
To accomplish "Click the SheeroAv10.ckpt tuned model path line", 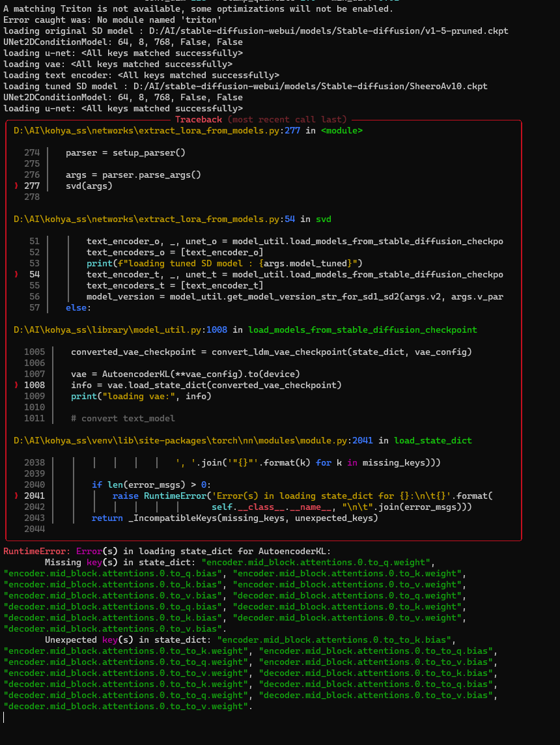I will tap(260, 86).
